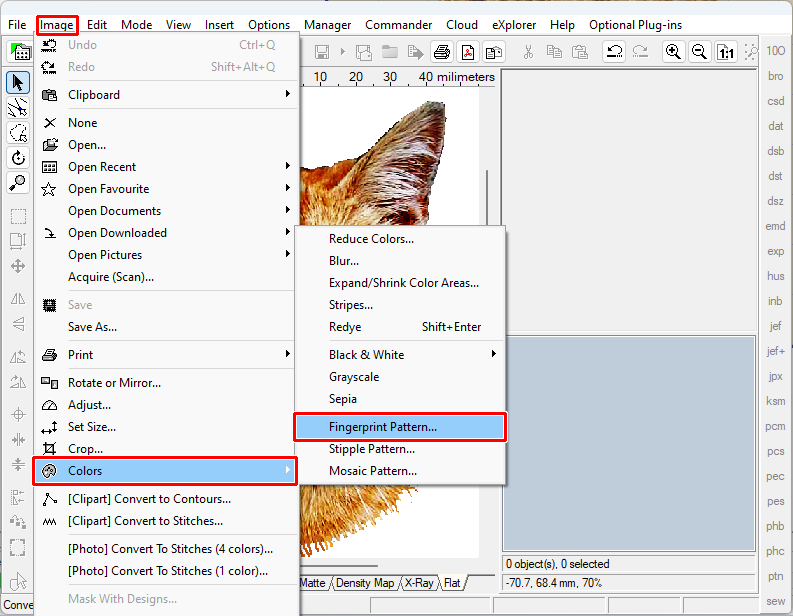
Task: Click the hus format in sidebar
Action: pyautogui.click(x=775, y=276)
